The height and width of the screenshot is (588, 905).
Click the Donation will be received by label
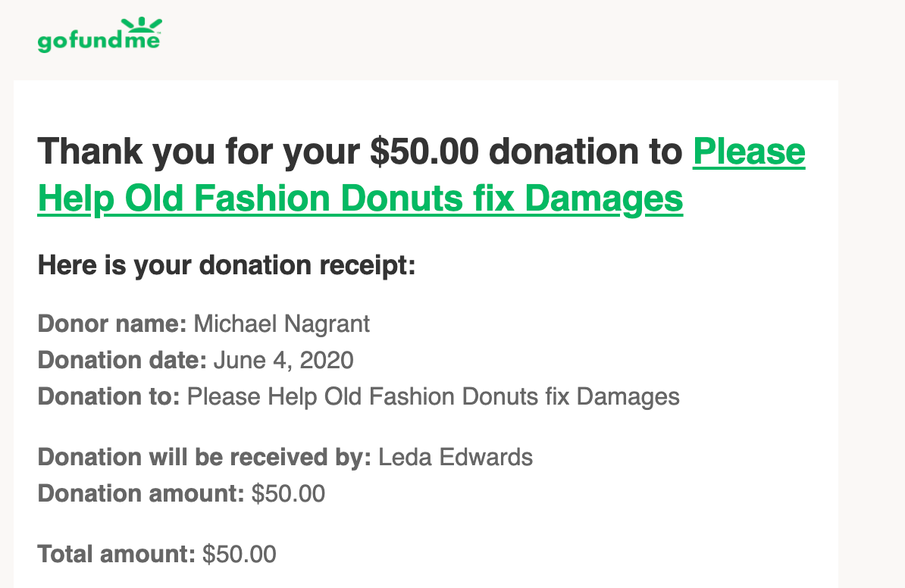point(205,457)
